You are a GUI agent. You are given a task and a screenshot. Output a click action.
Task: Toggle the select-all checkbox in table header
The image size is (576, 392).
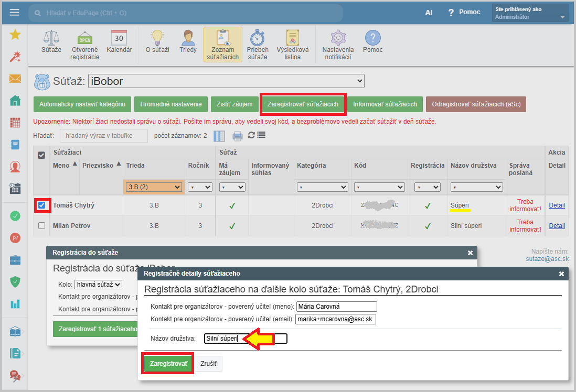[42, 156]
